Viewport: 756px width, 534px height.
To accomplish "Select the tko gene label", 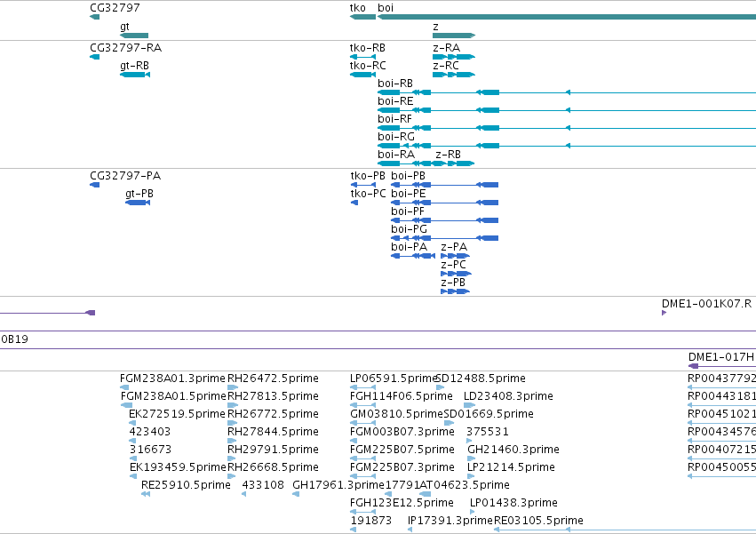I will [357, 8].
